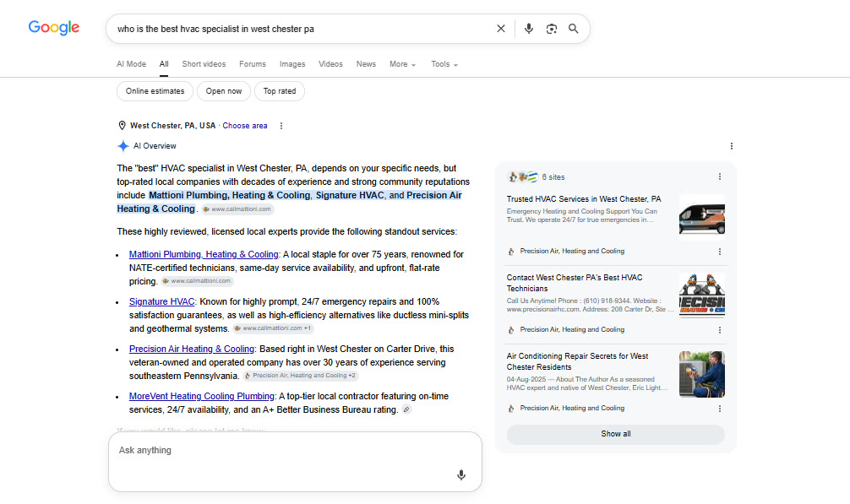Open three-dot menu for Trusted HVAC Services card
The width and height of the screenshot is (850, 504).
click(719, 252)
